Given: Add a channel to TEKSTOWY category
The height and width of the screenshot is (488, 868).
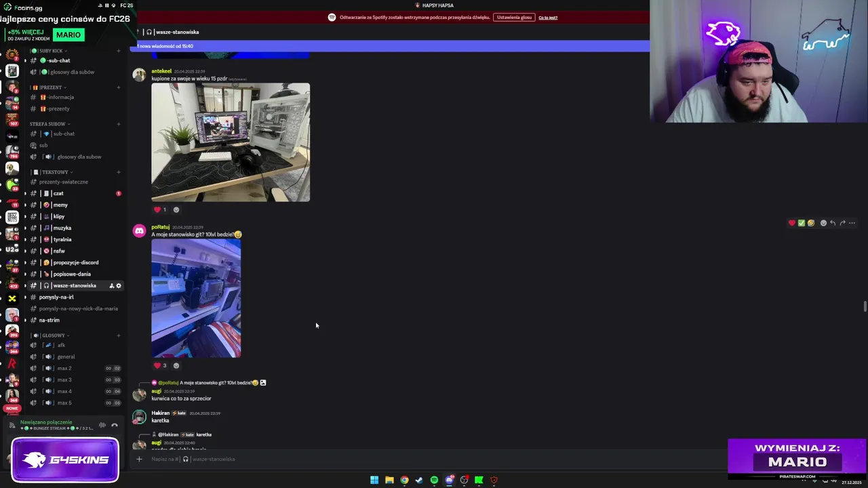Looking at the screenshot, I should tap(119, 172).
